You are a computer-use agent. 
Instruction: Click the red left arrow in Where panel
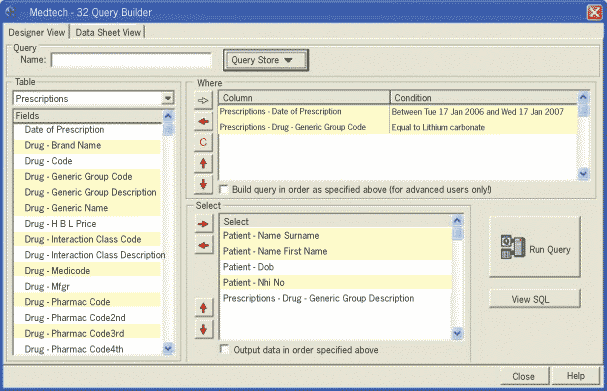pos(203,122)
